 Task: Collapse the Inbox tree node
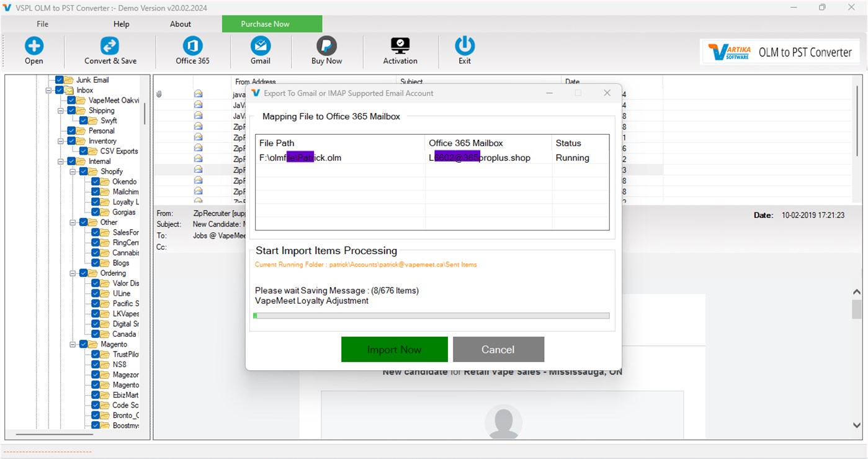(48, 90)
